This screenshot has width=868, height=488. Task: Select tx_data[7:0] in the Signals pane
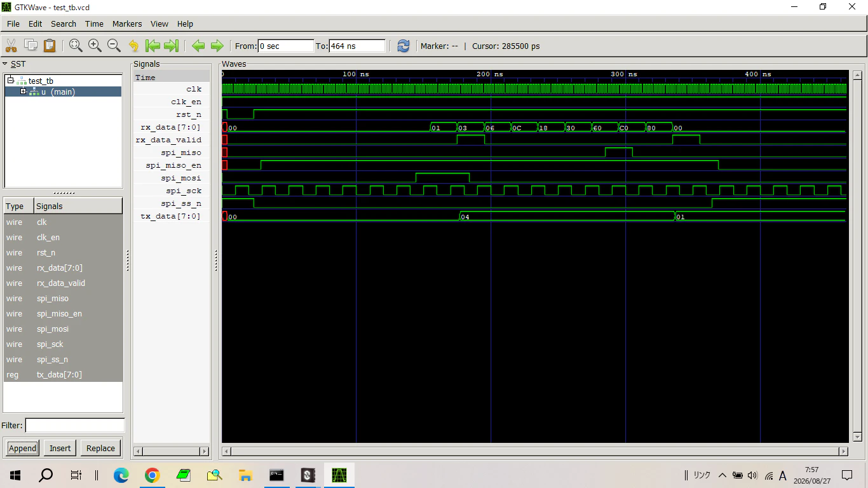(172, 216)
